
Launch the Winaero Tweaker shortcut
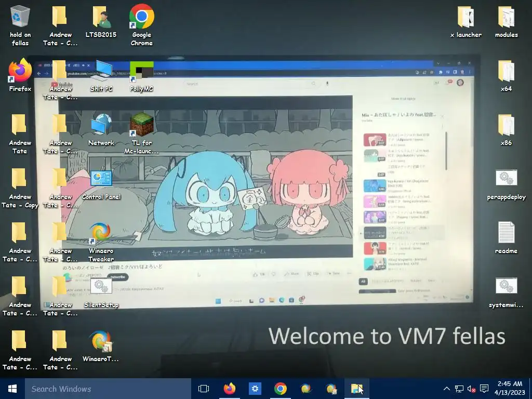point(101,242)
